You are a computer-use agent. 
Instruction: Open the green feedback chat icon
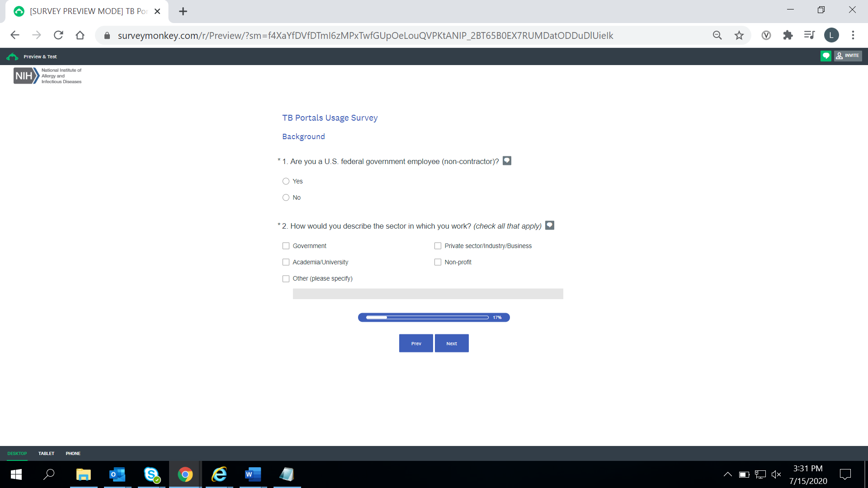click(x=826, y=56)
